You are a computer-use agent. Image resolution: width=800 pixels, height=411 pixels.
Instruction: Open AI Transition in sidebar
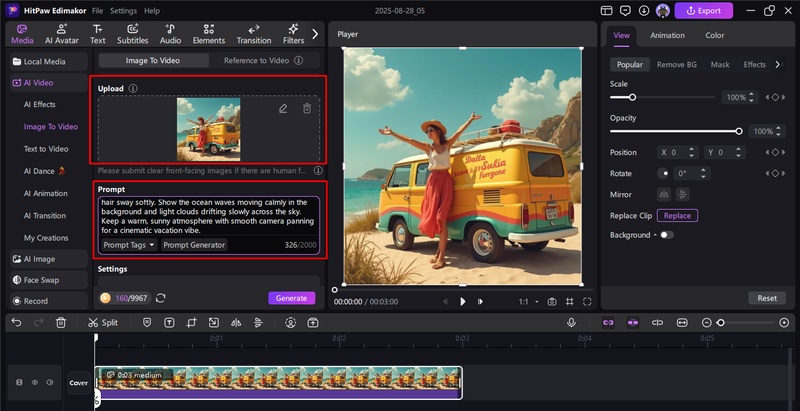pyautogui.click(x=44, y=216)
